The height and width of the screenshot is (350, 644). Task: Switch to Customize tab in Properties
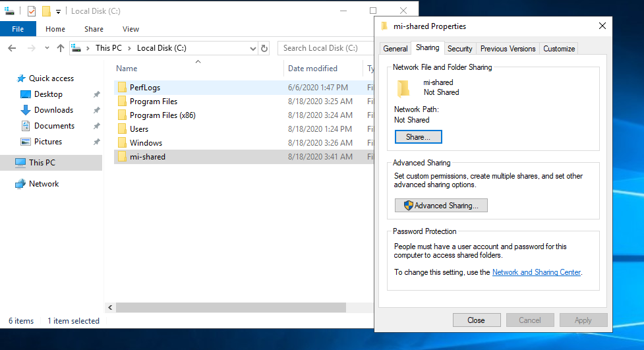(559, 49)
